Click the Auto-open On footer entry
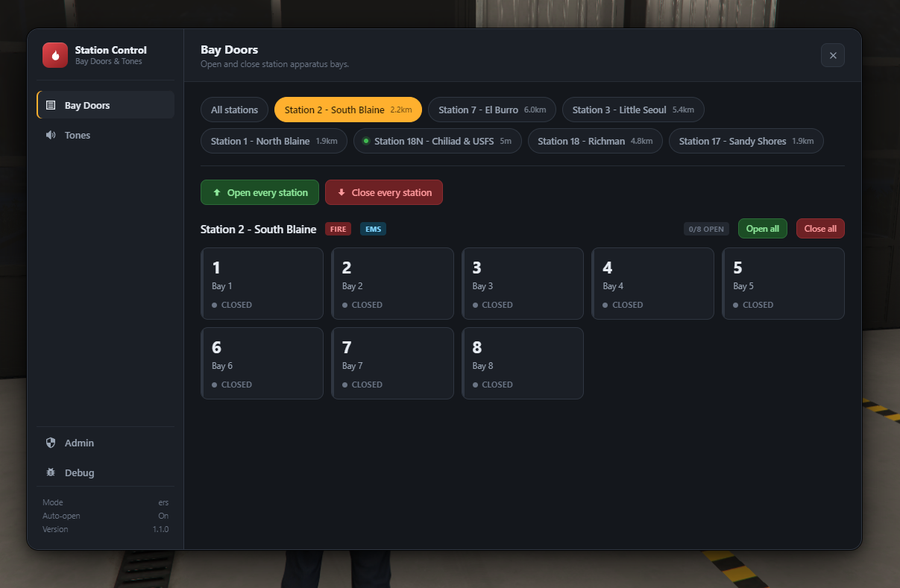 click(105, 516)
